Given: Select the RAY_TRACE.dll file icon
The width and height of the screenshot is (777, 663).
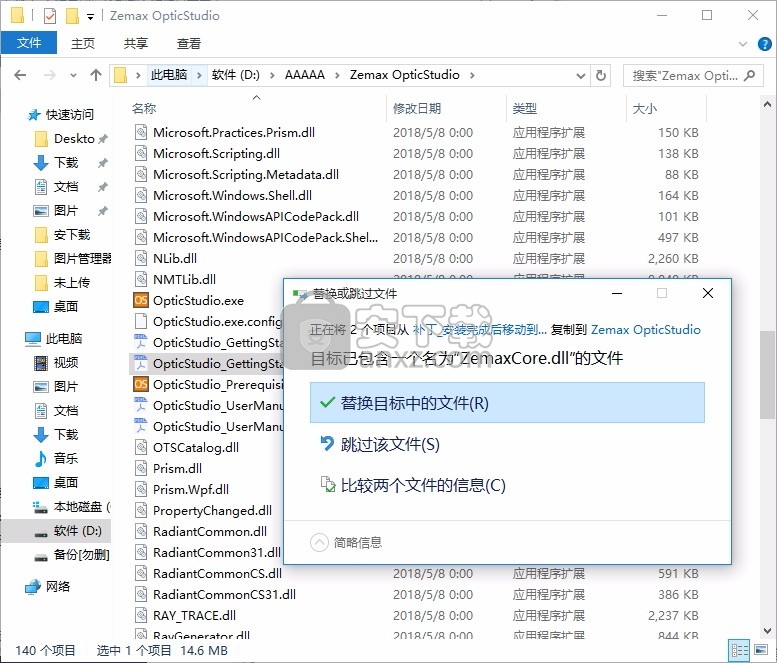Looking at the screenshot, I should click(x=141, y=616).
